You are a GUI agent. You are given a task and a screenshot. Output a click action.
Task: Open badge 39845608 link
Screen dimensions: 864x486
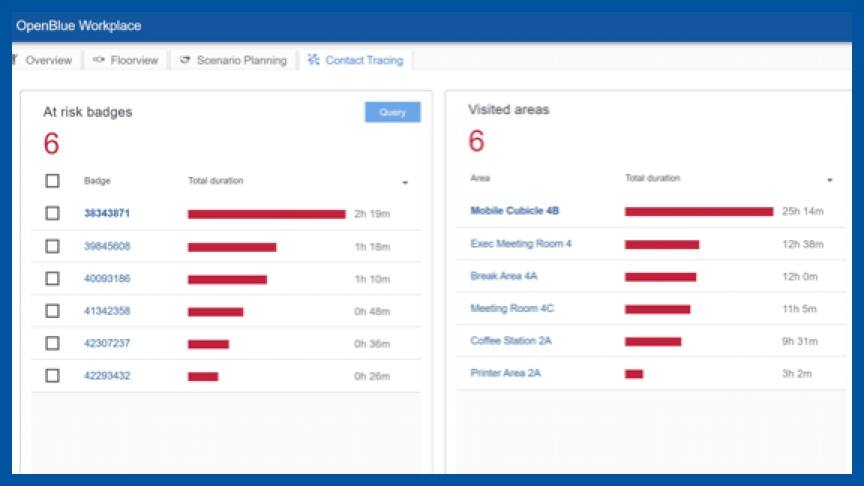coord(107,246)
